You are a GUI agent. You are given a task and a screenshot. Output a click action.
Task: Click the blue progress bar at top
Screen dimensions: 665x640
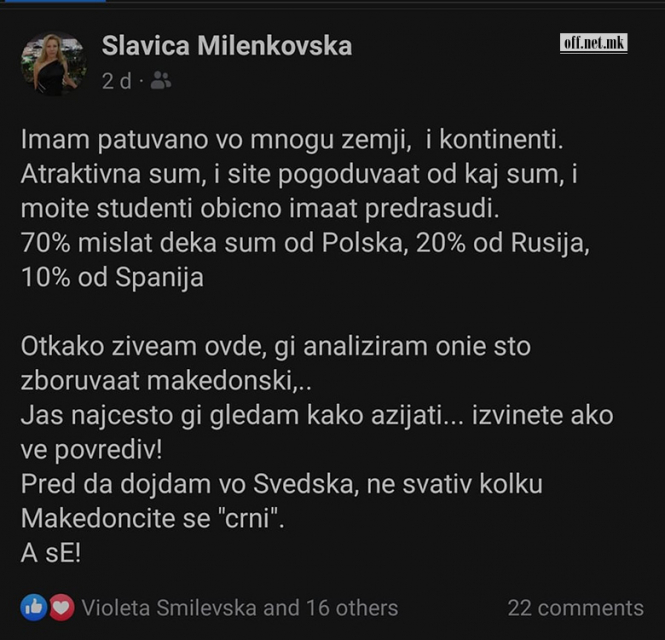click(x=53, y=1)
